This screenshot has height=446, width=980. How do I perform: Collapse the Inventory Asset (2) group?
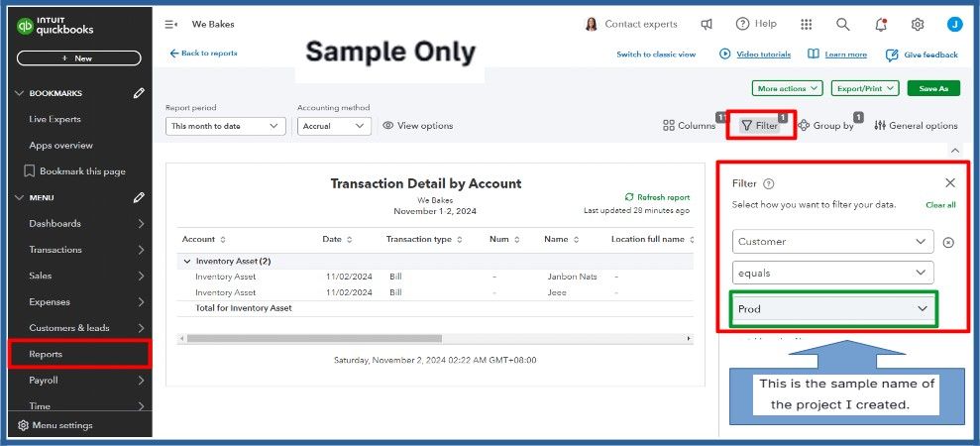[x=186, y=262]
